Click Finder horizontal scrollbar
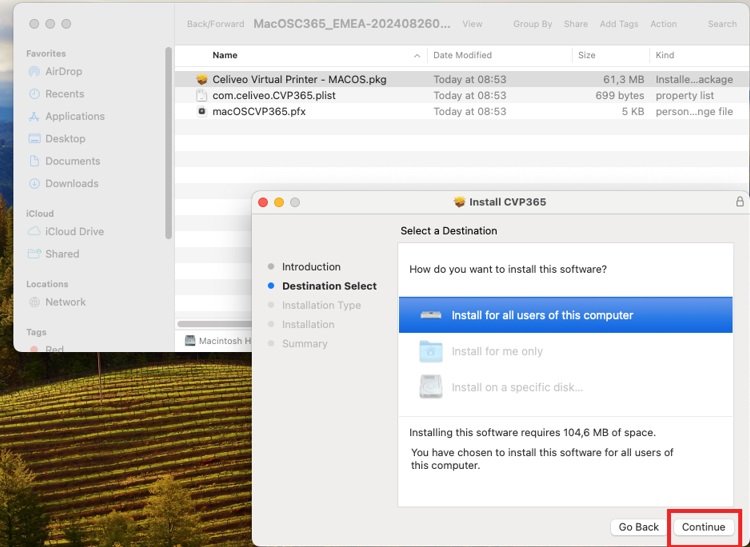Viewport: 750px width, 547px height. [215, 324]
